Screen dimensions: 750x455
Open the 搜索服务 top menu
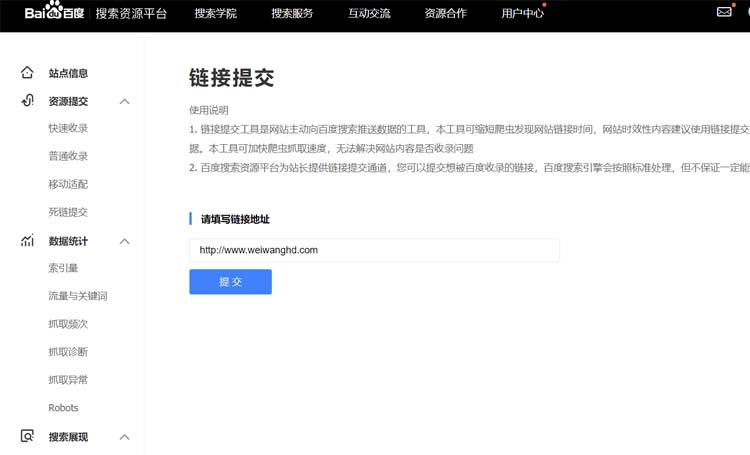tap(292, 13)
